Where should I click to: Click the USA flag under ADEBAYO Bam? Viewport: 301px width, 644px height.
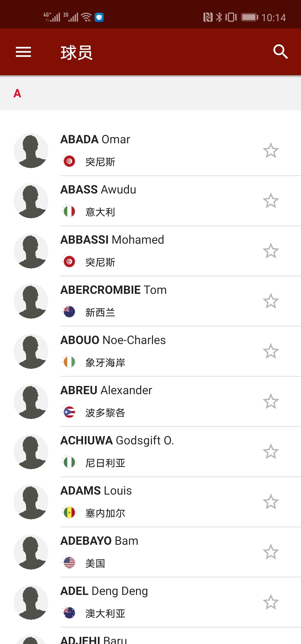[x=69, y=563]
